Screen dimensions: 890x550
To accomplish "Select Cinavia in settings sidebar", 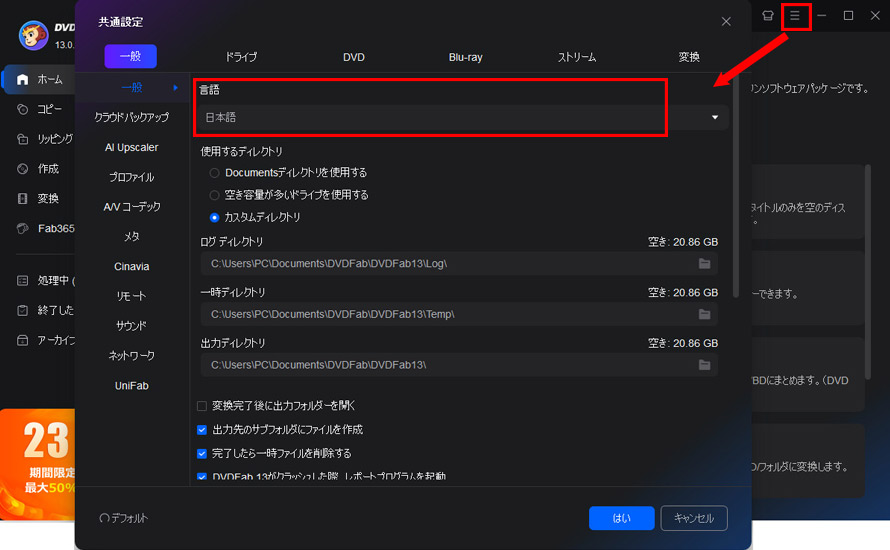I will click(132, 266).
